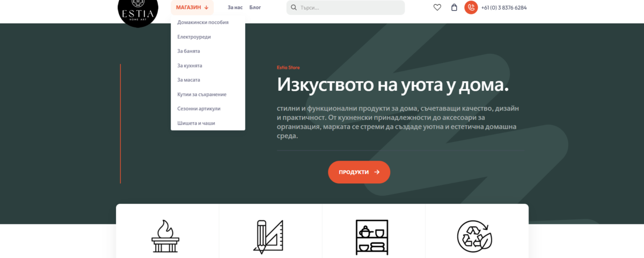Image resolution: width=644 pixels, height=258 pixels.
Task: Click the ПРОДУКТИ button
Action: click(x=359, y=172)
